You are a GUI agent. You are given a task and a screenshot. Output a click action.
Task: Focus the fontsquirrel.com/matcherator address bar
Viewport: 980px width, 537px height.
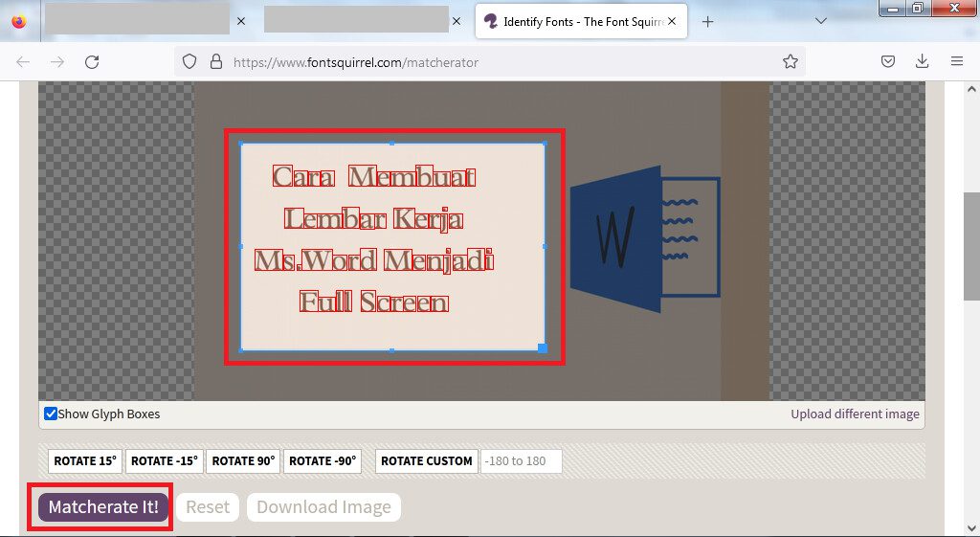[x=491, y=62]
